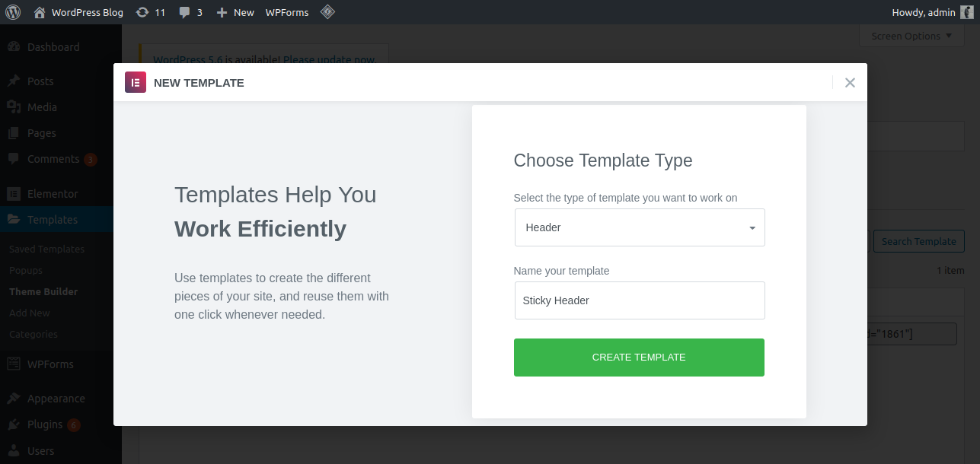Click the plus New icon in admin bar
Viewport: 980px width, 464px height.
tap(222, 12)
